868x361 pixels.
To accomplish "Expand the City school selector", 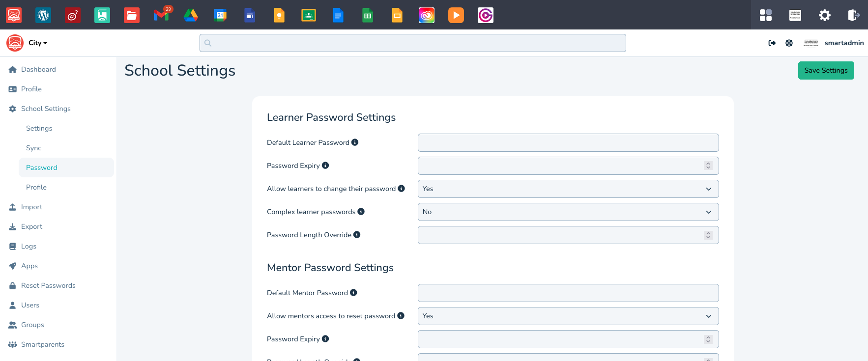I will pos(38,43).
